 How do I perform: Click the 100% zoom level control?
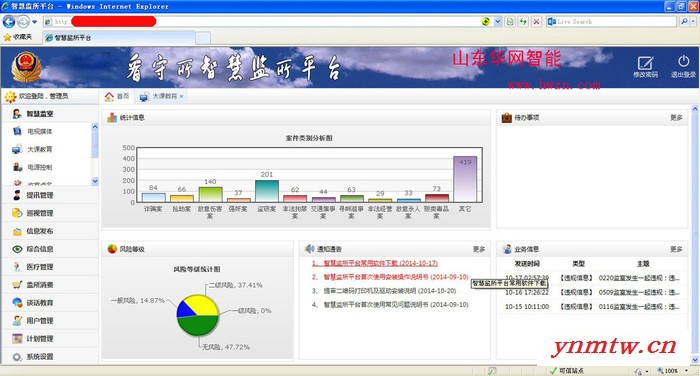[671, 371]
